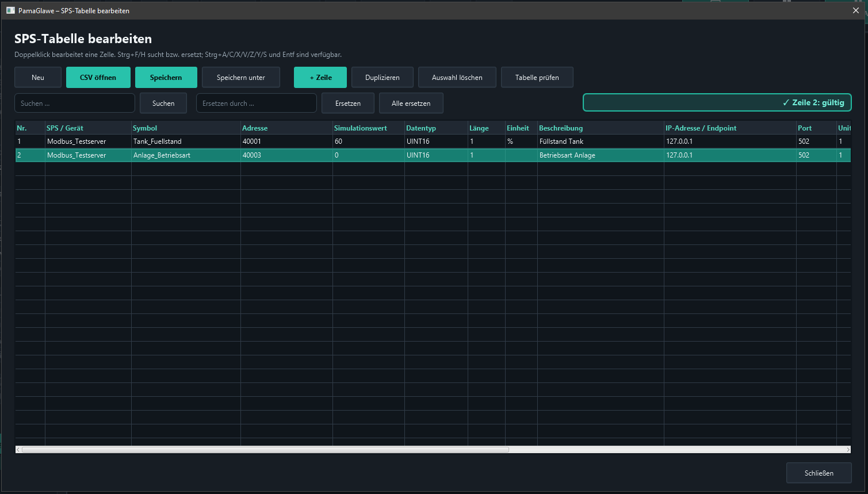This screenshot has width=868, height=494.
Task: Click the IP-Adresse / Endpoint column header
Action: pos(730,128)
